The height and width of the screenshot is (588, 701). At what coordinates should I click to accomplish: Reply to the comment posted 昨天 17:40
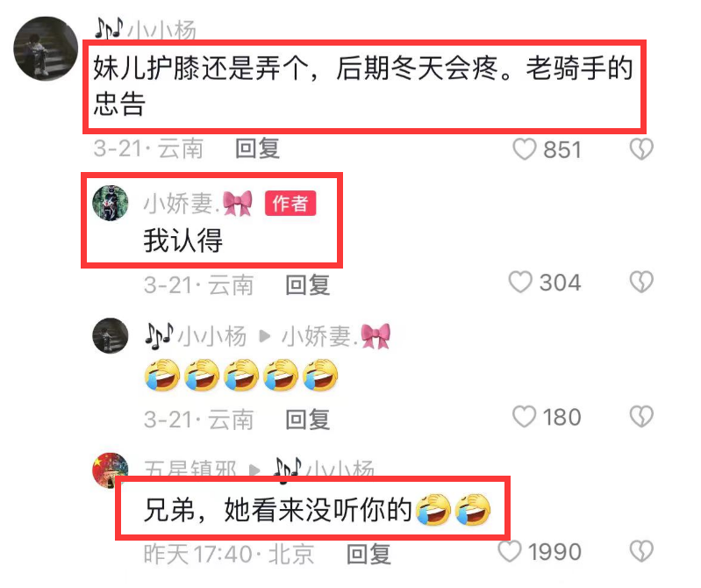click(x=368, y=554)
